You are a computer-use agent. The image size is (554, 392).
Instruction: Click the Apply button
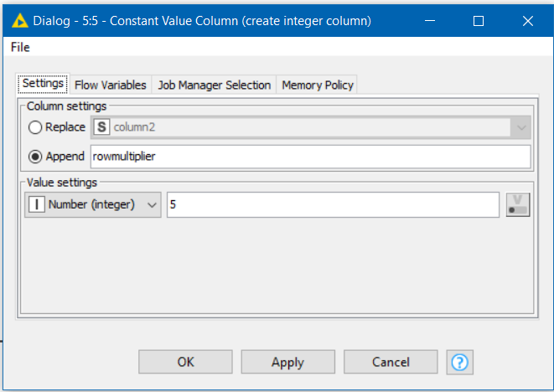click(288, 362)
